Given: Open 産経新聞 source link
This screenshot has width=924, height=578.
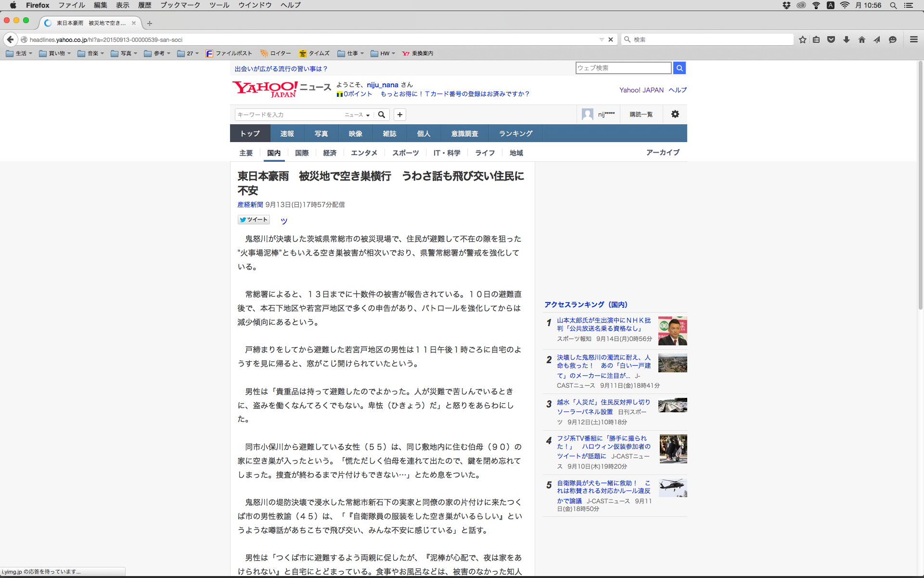Looking at the screenshot, I should coord(250,205).
